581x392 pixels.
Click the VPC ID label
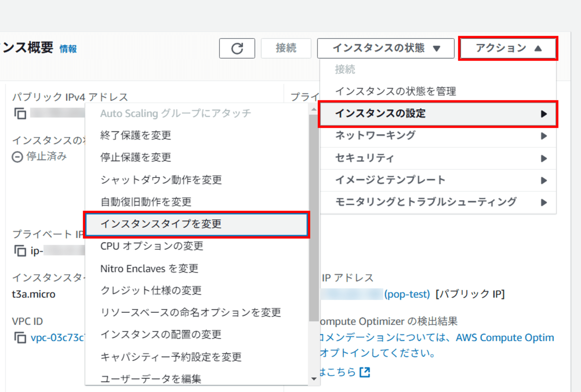click(28, 321)
